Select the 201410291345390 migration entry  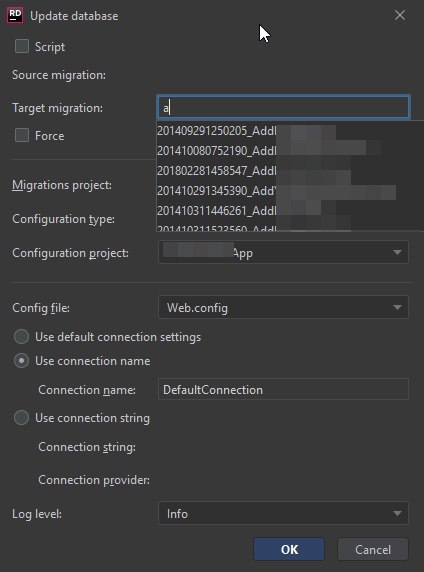[290, 190]
